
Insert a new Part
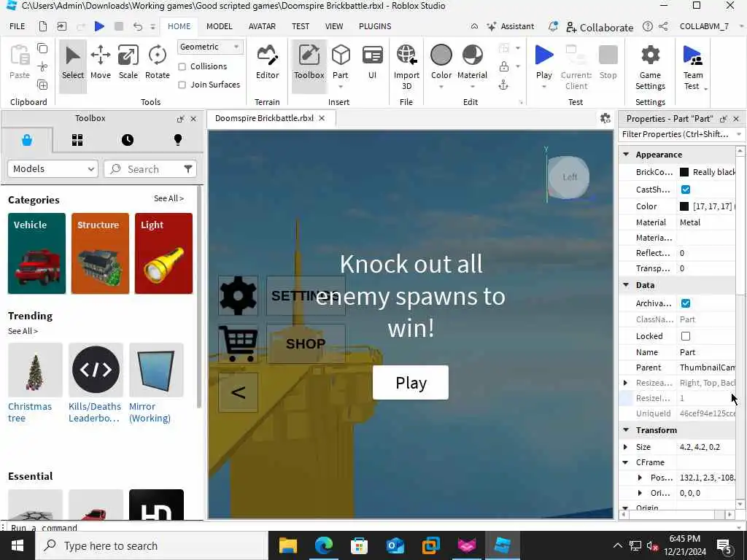[340, 61]
